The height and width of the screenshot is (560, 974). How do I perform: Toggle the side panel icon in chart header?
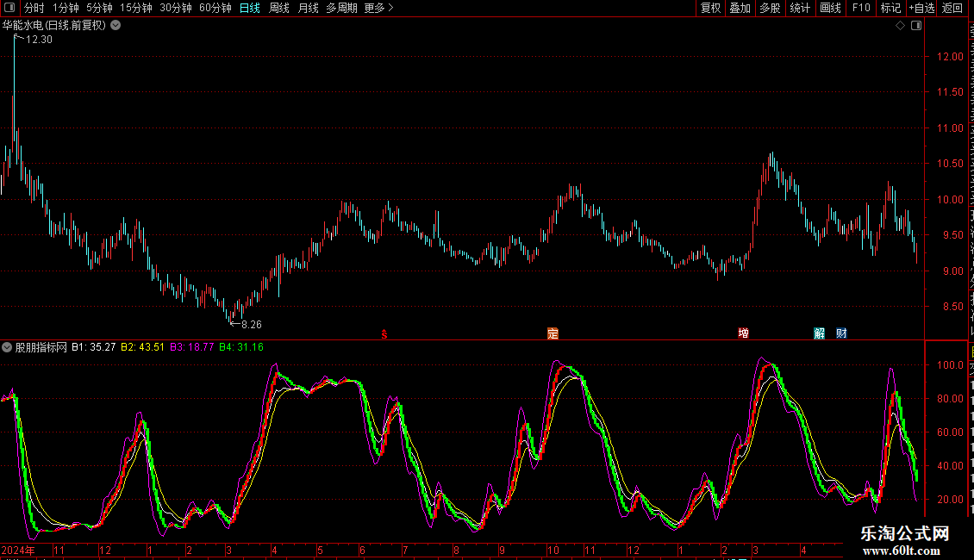tap(916, 26)
